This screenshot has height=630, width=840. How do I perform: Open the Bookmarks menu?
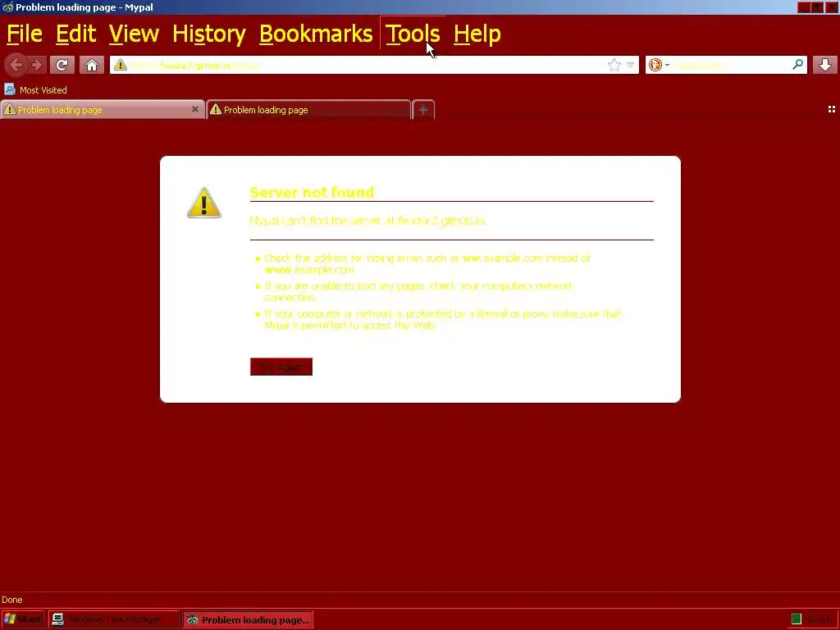[x=316, y=34]
